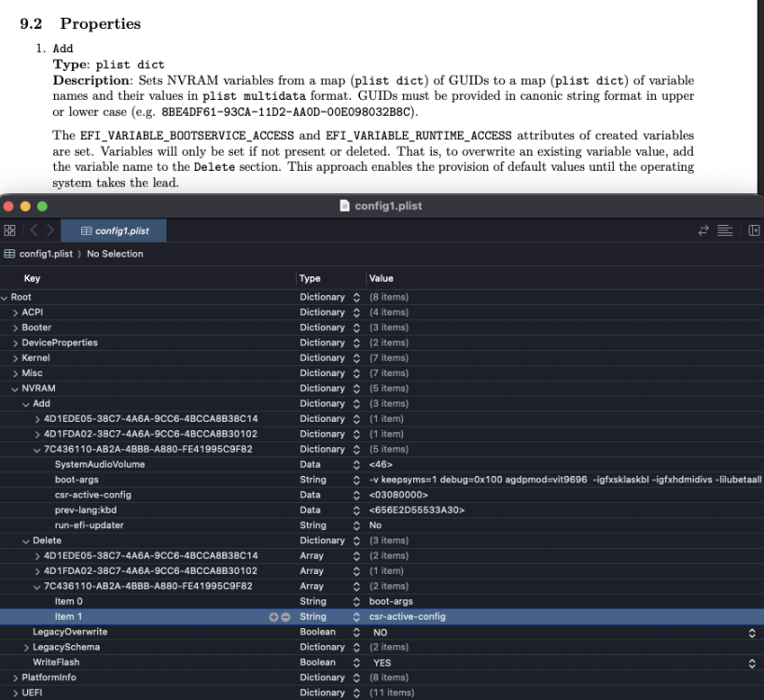Open the related items grid icon

9,231
